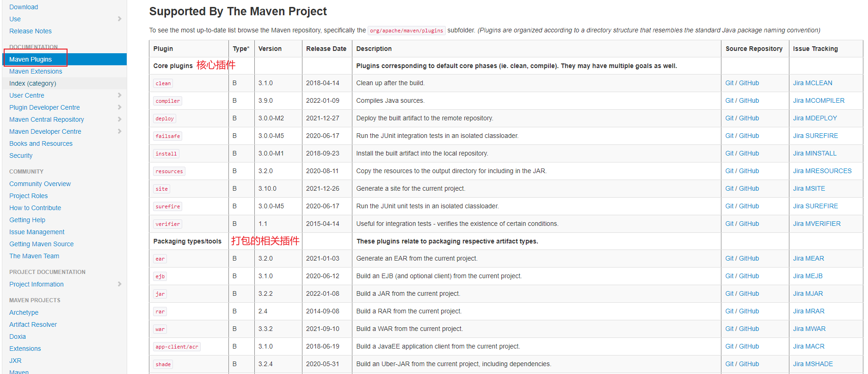Expand Plugin Developer Centre arrow
This screenshot has height=374, width=868.
point(119,107)
